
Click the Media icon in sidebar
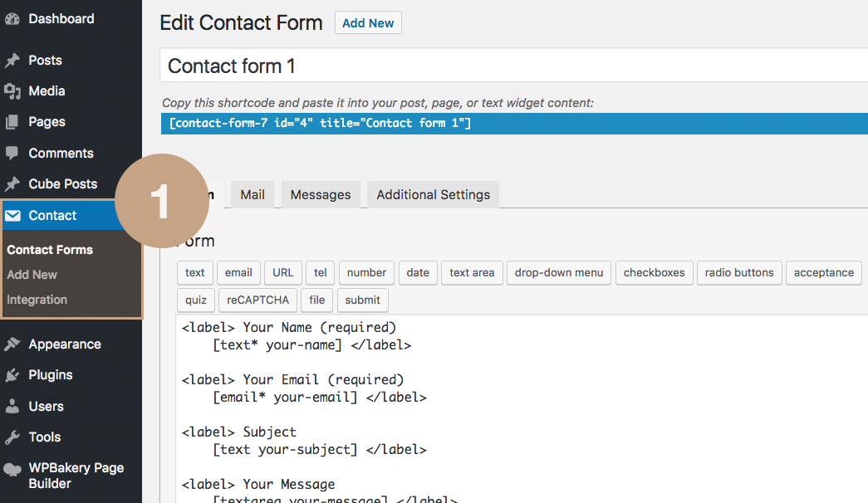point(12,91)
